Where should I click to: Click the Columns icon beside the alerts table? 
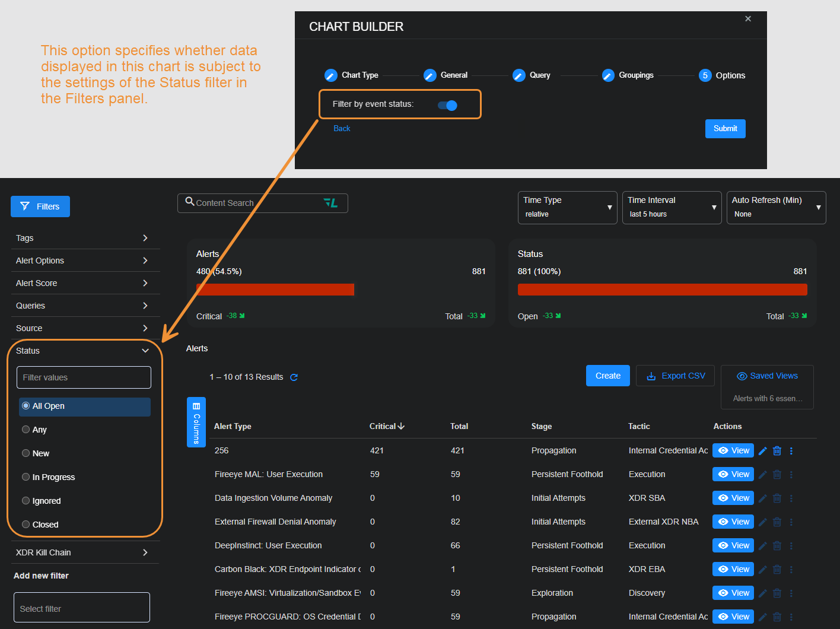click(196, 422)
